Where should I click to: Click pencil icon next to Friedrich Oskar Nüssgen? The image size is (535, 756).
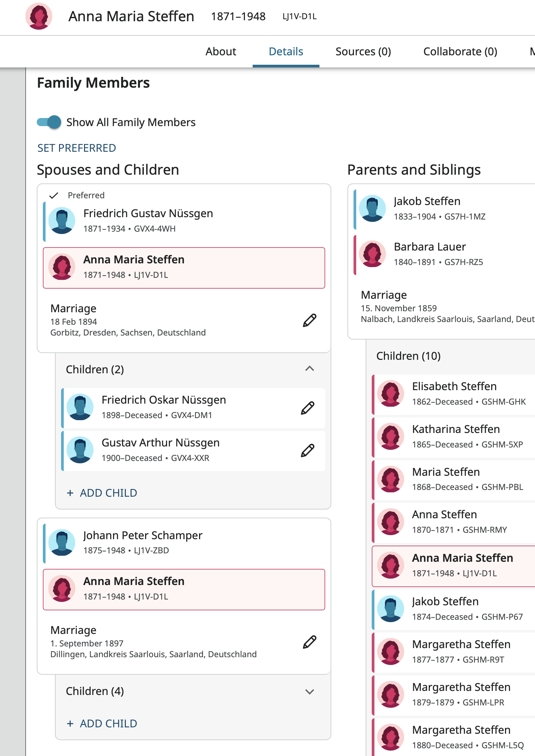click(x=308, y=408)
